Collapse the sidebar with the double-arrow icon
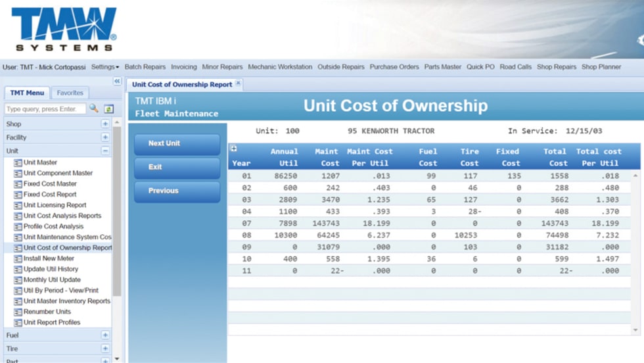 [x=118, y=81]
